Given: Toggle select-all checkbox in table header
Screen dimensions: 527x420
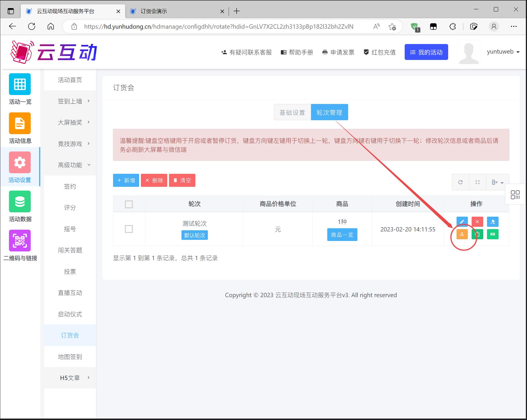Looking at the screenshot, I should click(x=129, y=204).
